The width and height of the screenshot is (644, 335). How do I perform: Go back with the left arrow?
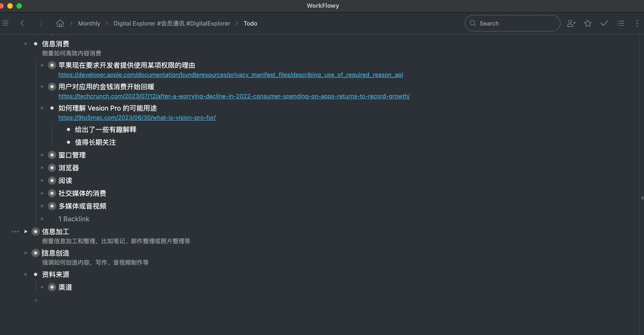(22, 23)
